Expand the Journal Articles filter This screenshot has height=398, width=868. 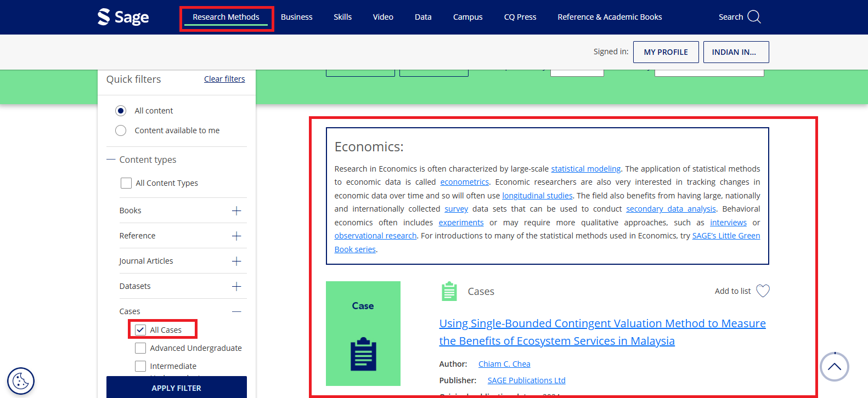point(236,261)
